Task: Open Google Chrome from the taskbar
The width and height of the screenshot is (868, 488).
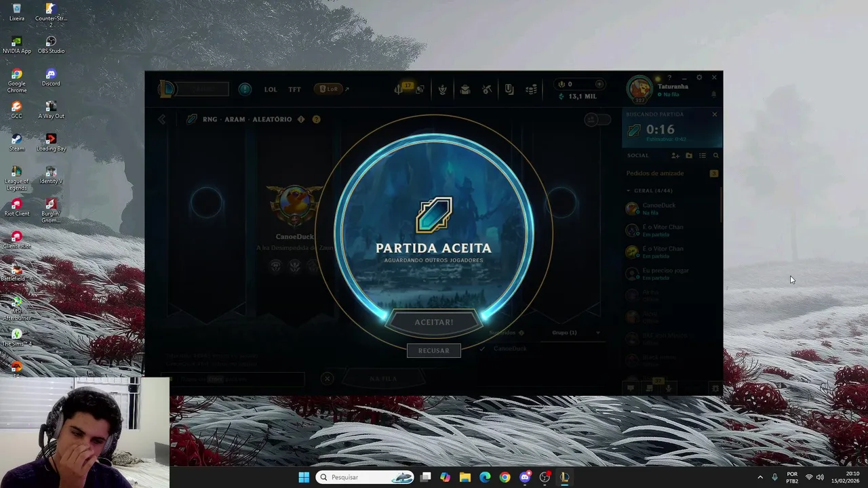Action: click(x=505, y=477)
